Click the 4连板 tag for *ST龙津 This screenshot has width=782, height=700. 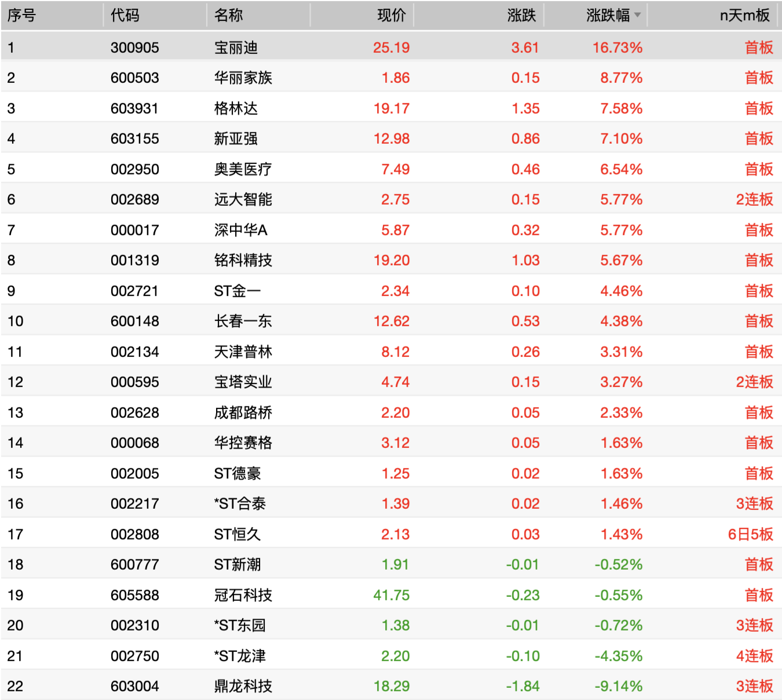pos(754,656)
